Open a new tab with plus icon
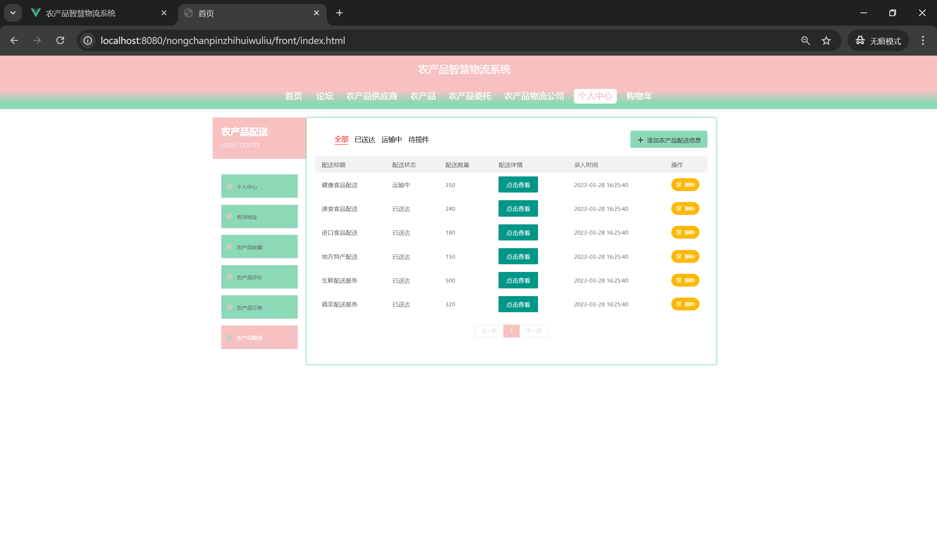 pos(339,13)
